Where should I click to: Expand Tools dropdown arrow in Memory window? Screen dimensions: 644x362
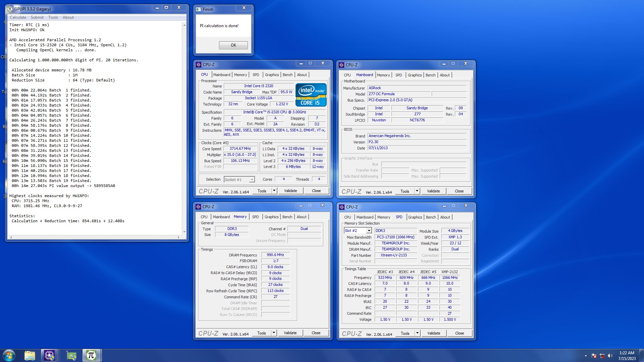274,333
